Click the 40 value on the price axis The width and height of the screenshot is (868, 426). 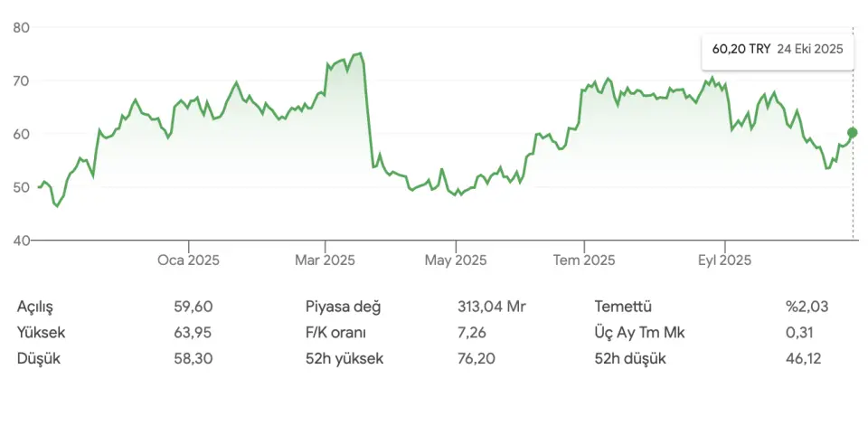(22, 241)
